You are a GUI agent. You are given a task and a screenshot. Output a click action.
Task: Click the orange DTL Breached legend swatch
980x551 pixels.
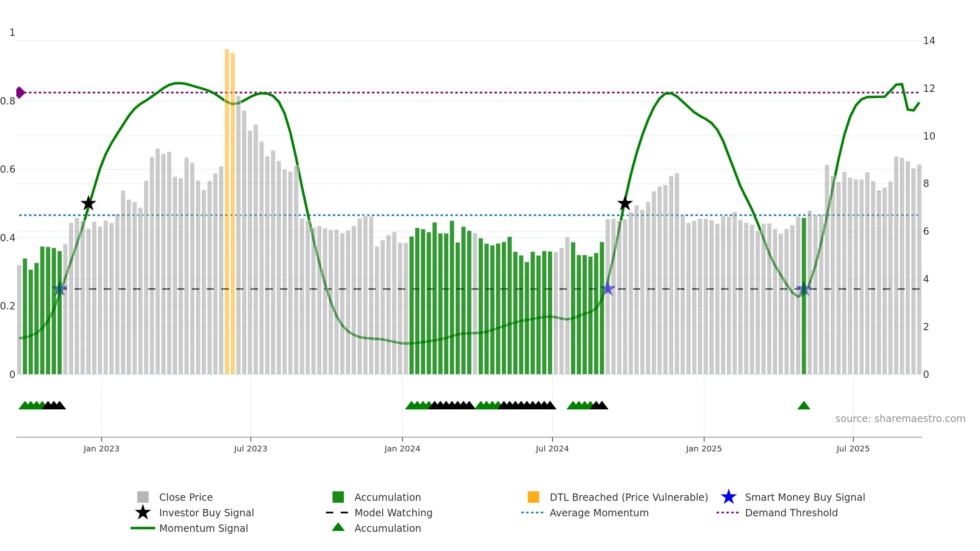coord(533,497)
